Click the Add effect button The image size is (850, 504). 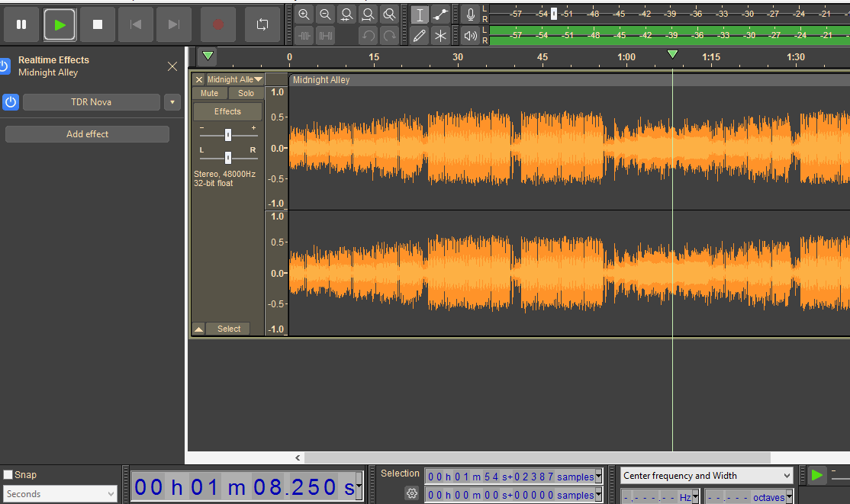[x=87, y=134]
